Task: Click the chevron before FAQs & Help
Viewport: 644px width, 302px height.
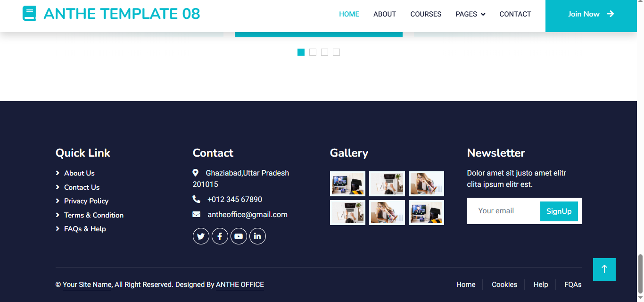Action: click(x=58, y=229)
